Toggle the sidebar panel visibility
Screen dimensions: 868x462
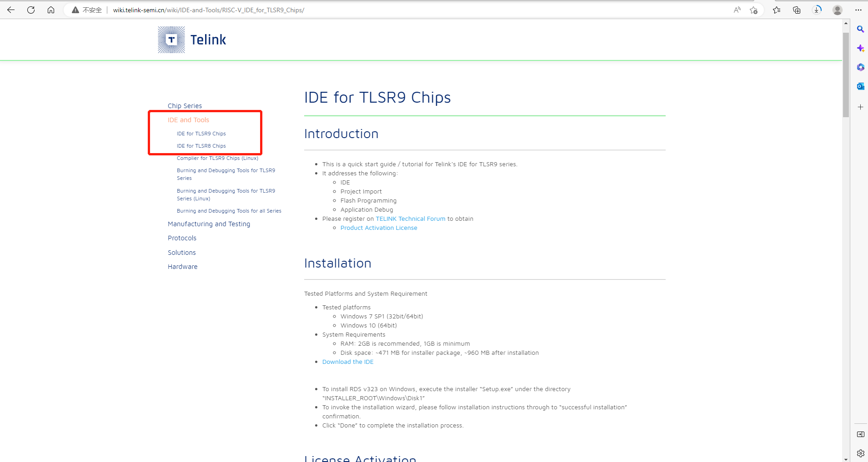(860, 434)
